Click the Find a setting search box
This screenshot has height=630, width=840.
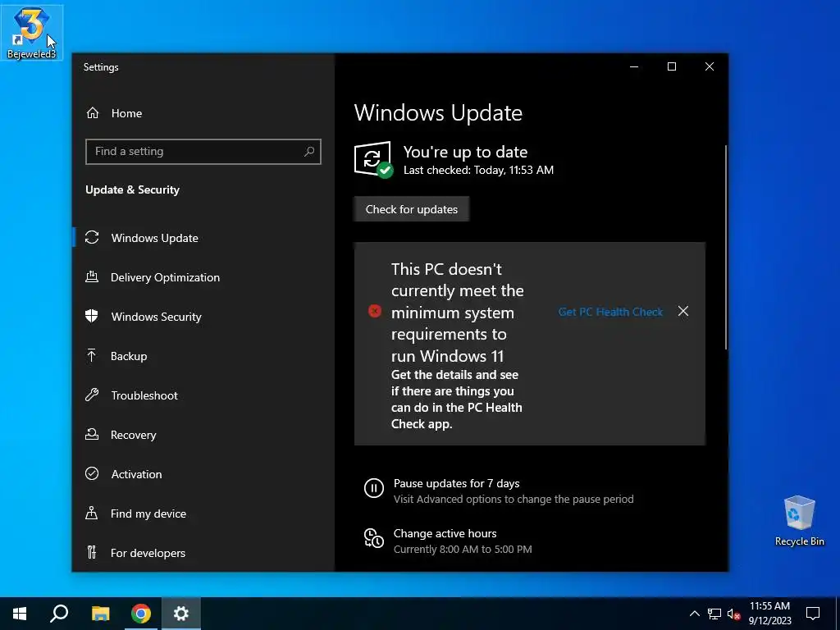tap(203, 152)
